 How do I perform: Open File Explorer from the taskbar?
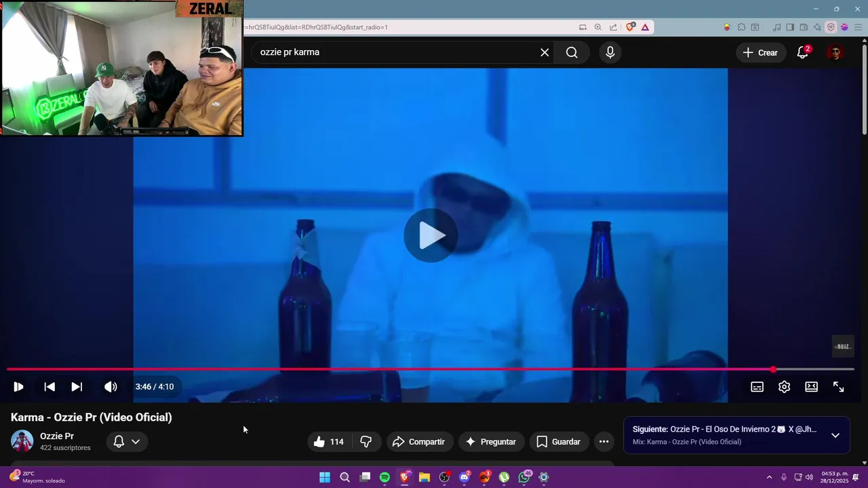pyautogui.click(x=425, y=477)
